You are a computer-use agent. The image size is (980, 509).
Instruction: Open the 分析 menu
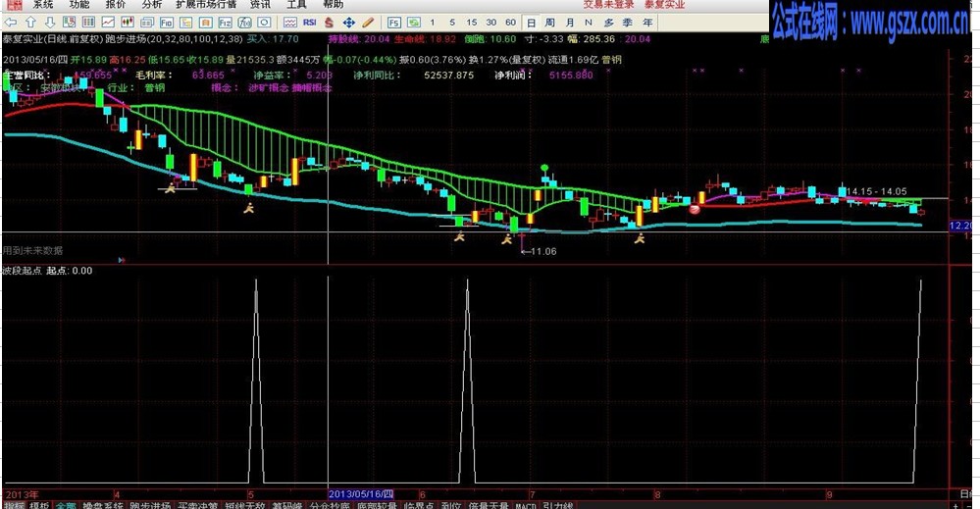point(152,4)
